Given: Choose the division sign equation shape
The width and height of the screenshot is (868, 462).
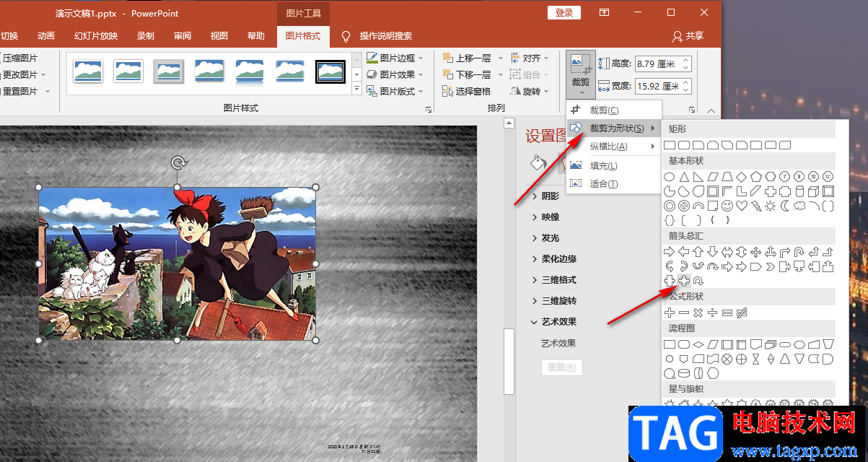Looking at the screenshot, I should pyautogui.click(x=713, y=313).
